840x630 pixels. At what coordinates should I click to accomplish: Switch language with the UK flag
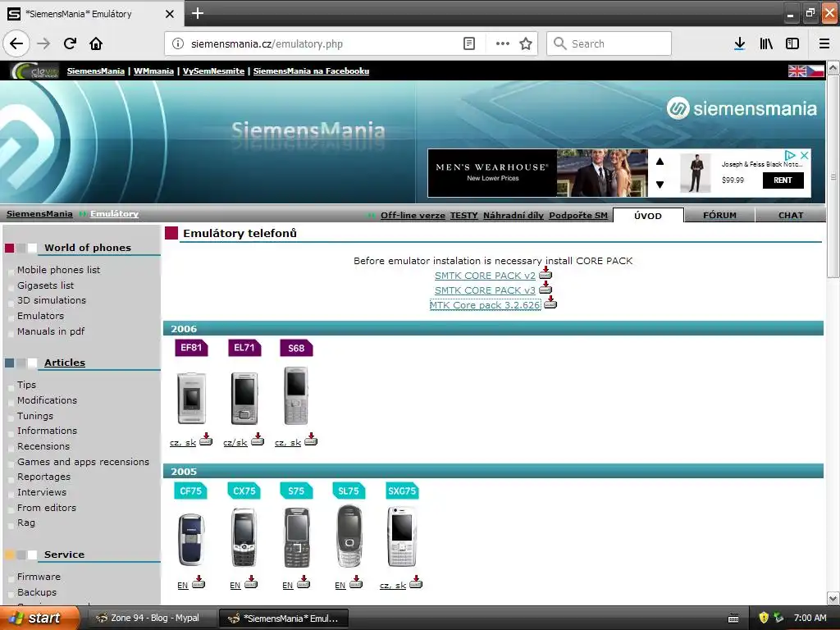click(797, 71)
